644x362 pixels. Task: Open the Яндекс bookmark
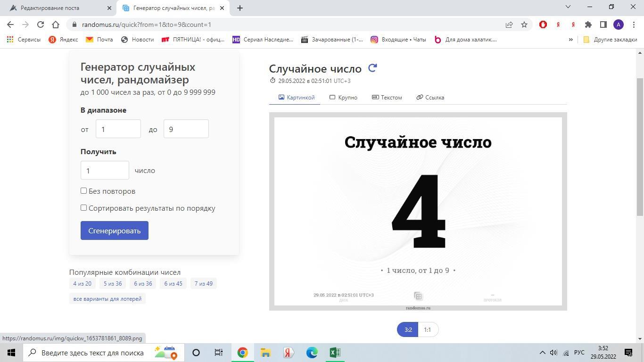pos(63,40)
